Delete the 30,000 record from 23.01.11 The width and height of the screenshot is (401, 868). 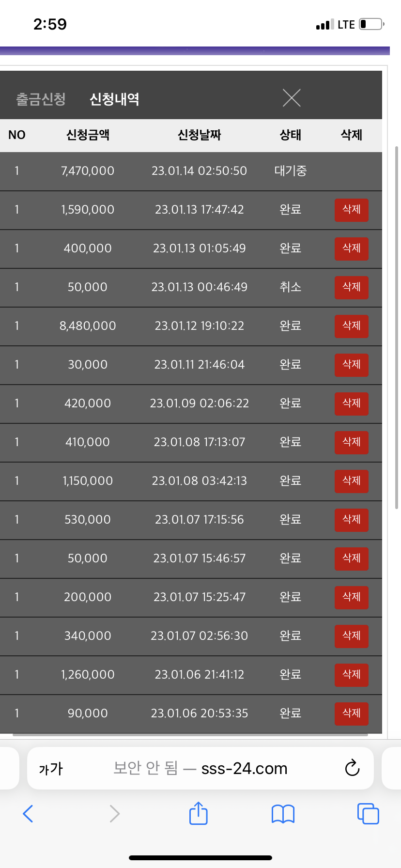point(352,365)
